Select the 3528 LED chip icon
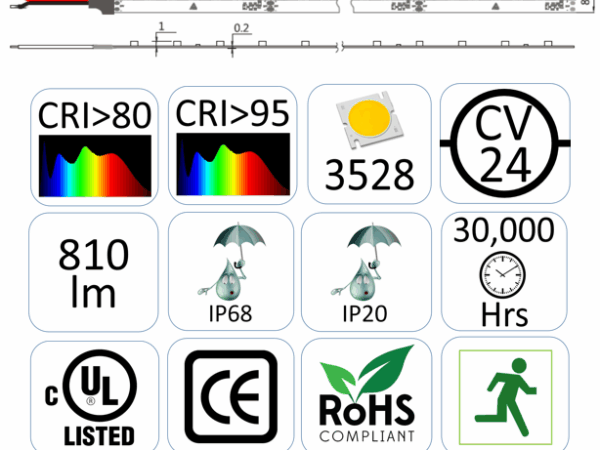The image size is (600, 450). click(x=369, y=145)
